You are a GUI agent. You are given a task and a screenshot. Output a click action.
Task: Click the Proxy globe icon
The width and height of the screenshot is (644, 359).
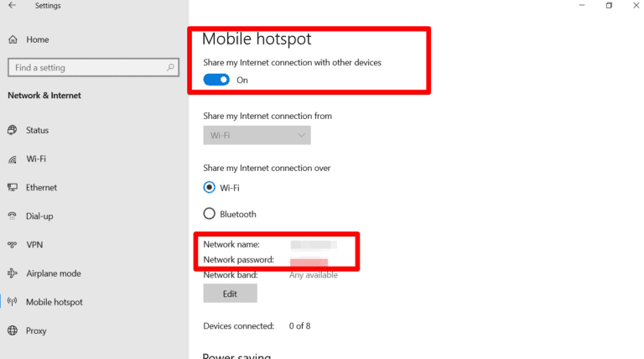(13, 330)
